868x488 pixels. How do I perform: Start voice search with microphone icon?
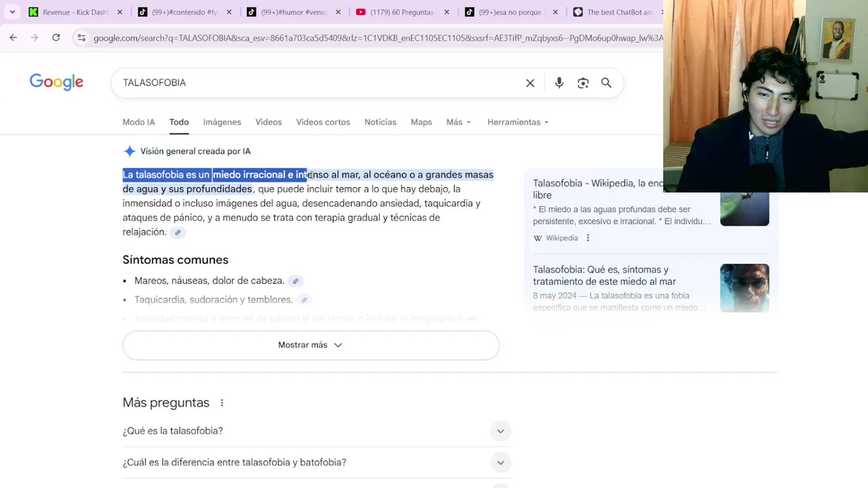[x=559, y=83]
